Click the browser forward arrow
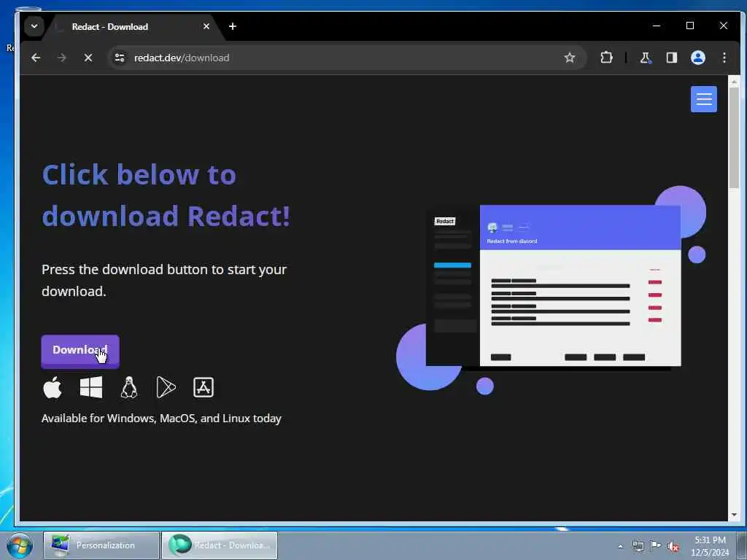This screenshot has height=560, width=747. 61,58
